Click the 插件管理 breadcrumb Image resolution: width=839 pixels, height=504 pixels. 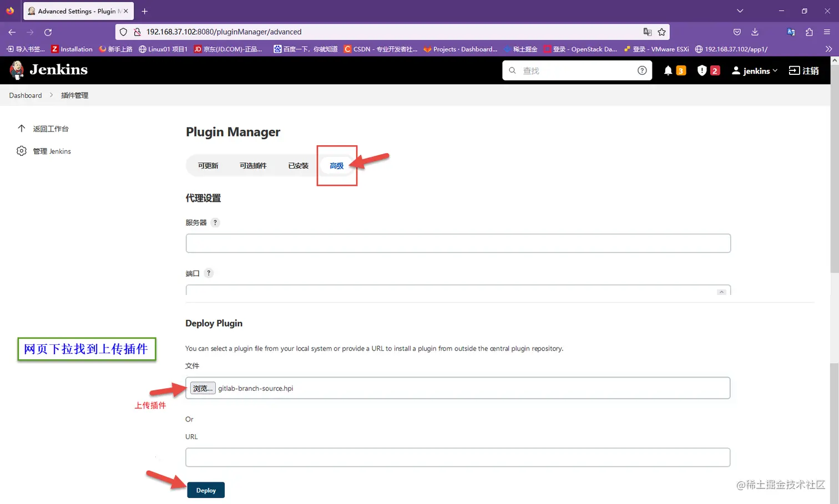pyautogui.click(x=74, y=95)
